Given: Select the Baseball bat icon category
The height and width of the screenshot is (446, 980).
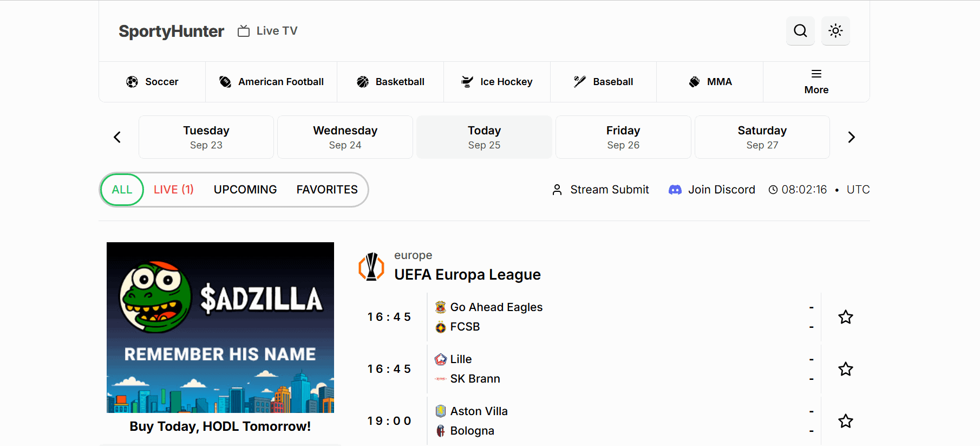Looking at the screenshot, I should click(580, 82).
